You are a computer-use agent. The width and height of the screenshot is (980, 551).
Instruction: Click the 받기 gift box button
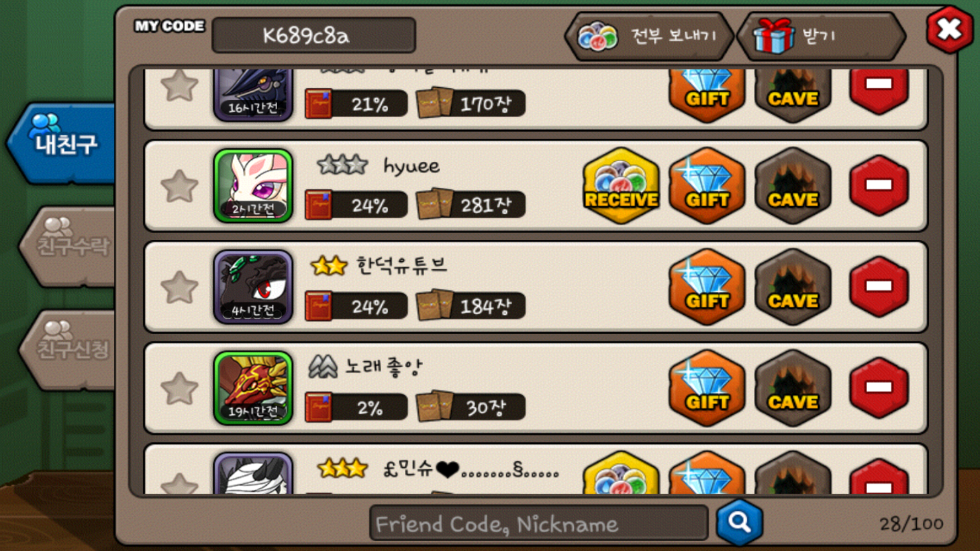822,36
